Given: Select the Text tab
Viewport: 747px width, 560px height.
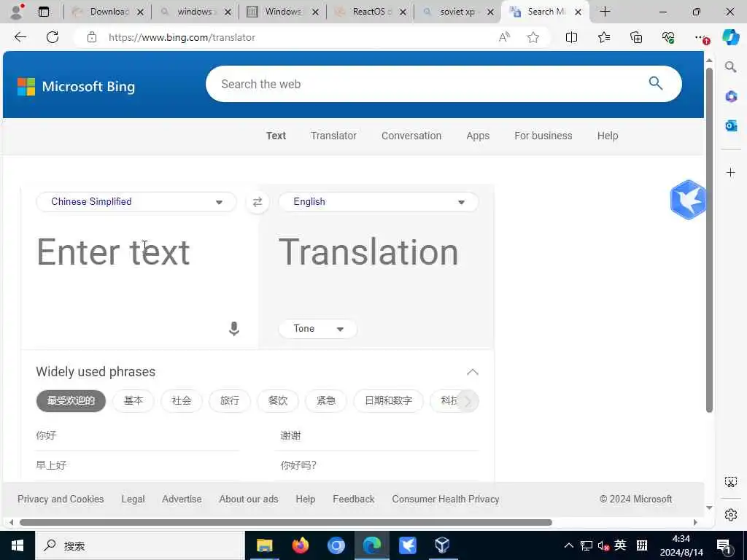Looking at the screenshot, I should (x=276, y=136).
